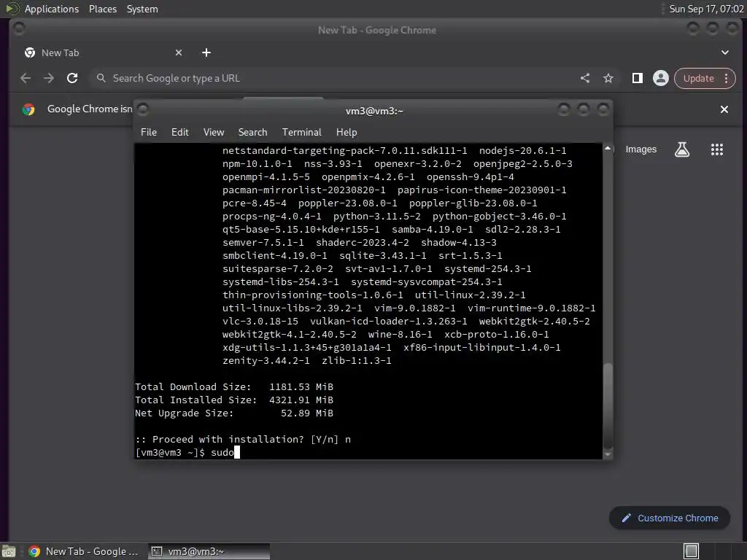Open the Applications menu

(x=52, y=9)
